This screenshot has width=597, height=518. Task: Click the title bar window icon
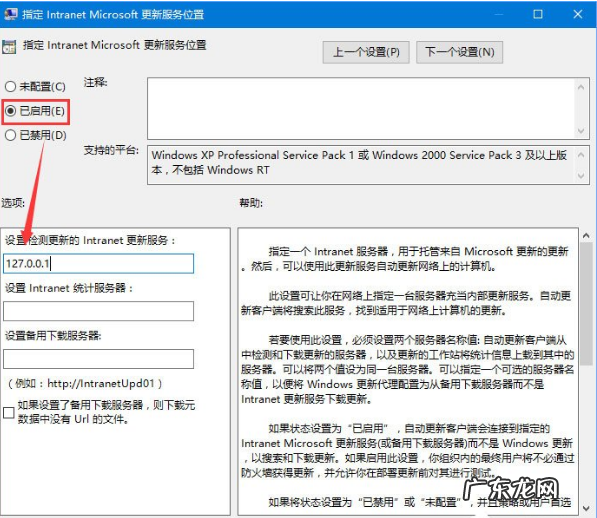(10, 14)
